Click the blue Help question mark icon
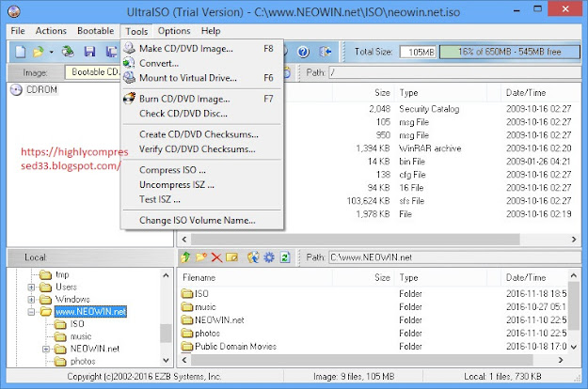Screen dimensions: 588x389 303,52
